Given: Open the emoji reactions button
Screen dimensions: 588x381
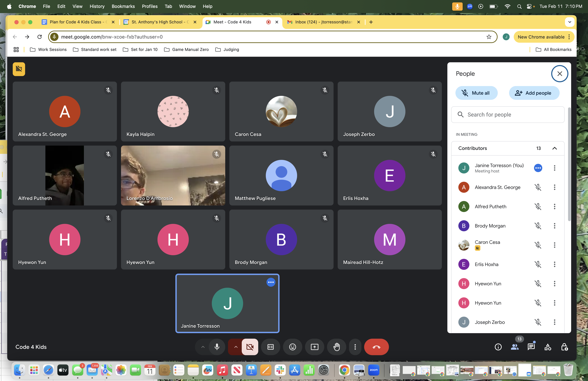Looking at the screenshot, I should coord(292,347).
